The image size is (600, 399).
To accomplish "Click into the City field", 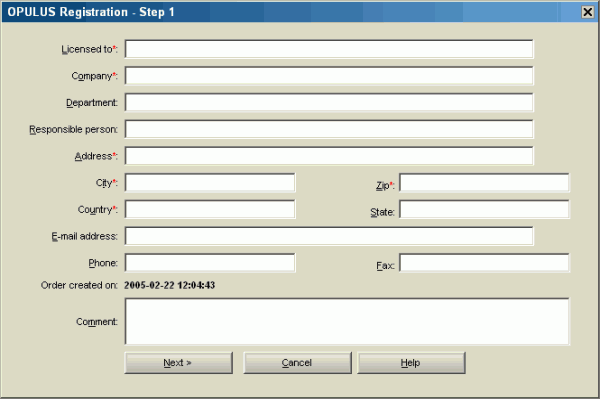I will (210, 182).
